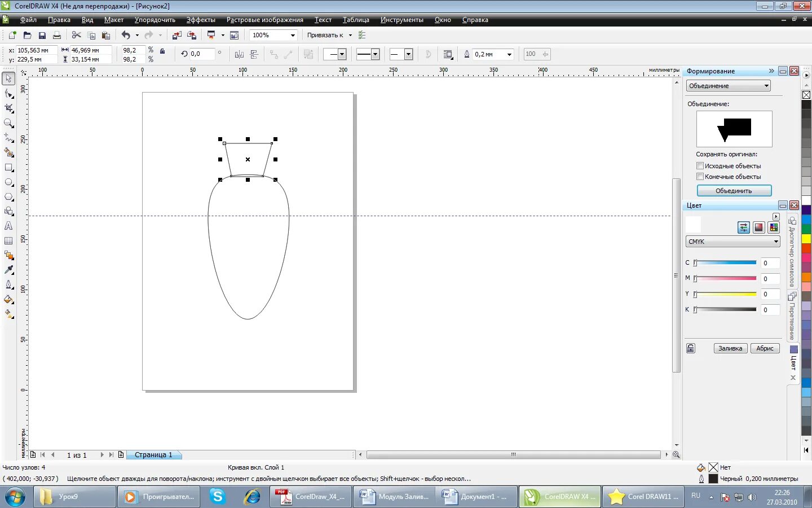Toggle the lock ratio padlock
The width and height of the screenshot is (812, 508).
[162, 51]
